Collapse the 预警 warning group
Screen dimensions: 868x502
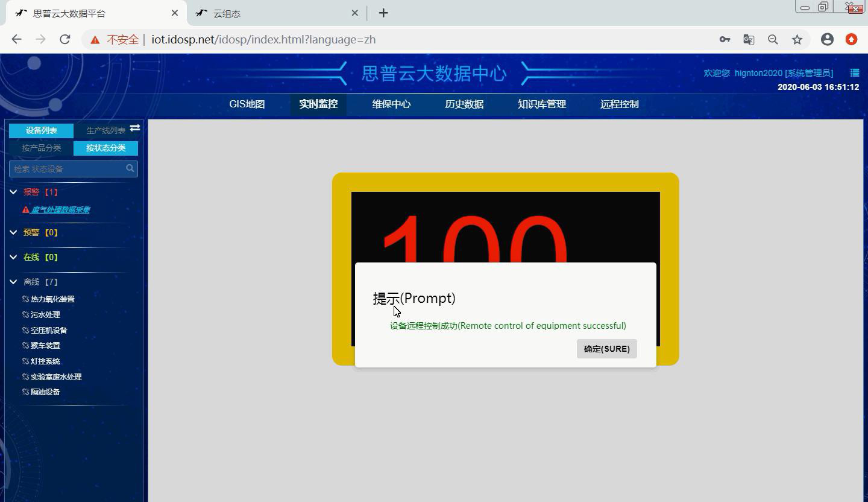click(x=13, y=232)
